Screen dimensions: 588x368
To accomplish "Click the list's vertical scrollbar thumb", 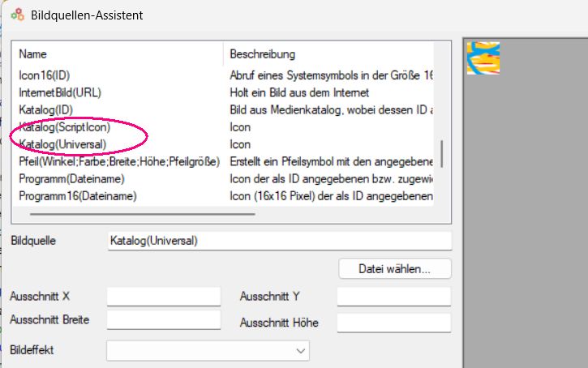I will tap(442, 154).
